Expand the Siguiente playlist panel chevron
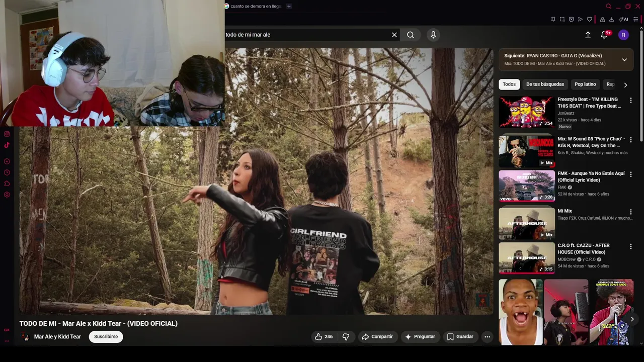644x362 pixels. point(624,60)
